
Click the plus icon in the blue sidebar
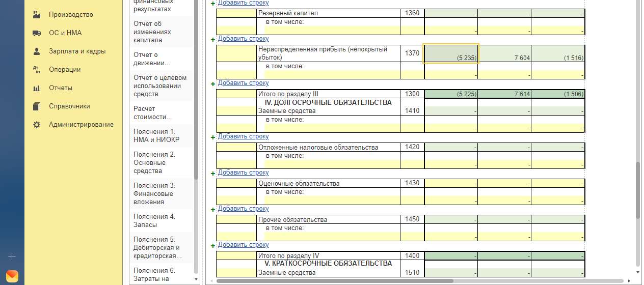pyautogui.click(x=12, y=256)
